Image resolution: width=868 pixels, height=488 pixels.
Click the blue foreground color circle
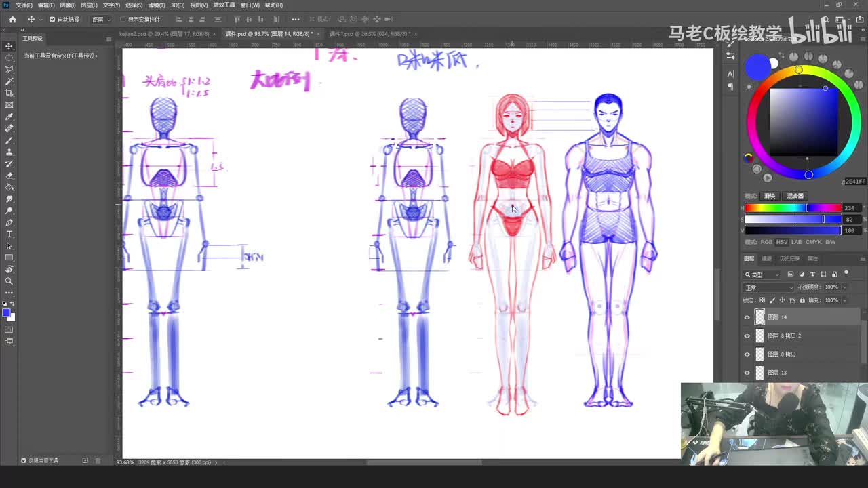[757, 66]
